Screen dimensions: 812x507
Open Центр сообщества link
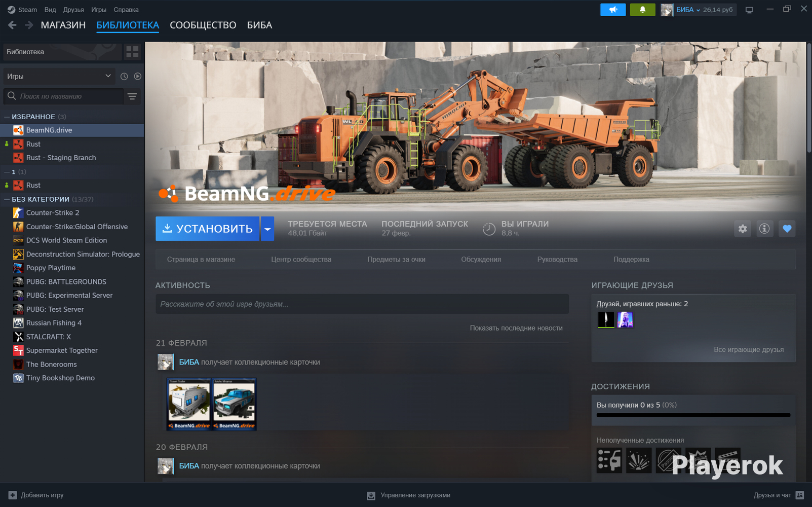[301, 259]
